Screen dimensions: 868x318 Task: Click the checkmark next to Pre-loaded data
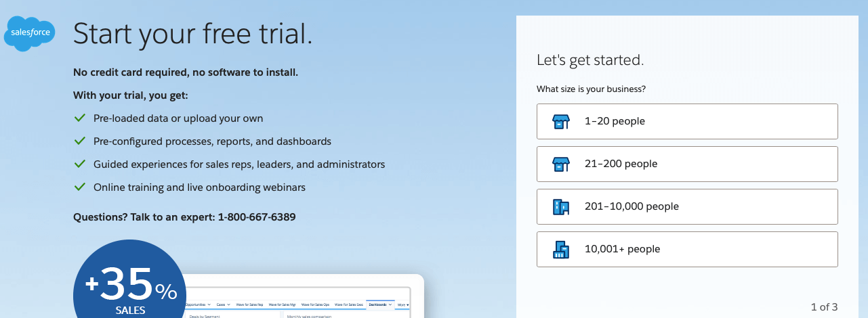coord(80,118)
